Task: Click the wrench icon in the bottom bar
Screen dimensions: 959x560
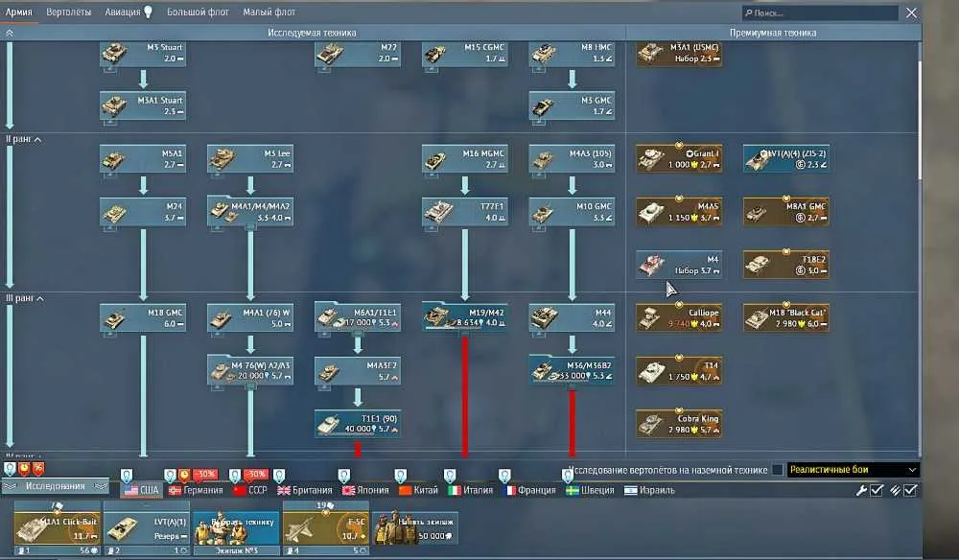Action: [x=861, y=490]
